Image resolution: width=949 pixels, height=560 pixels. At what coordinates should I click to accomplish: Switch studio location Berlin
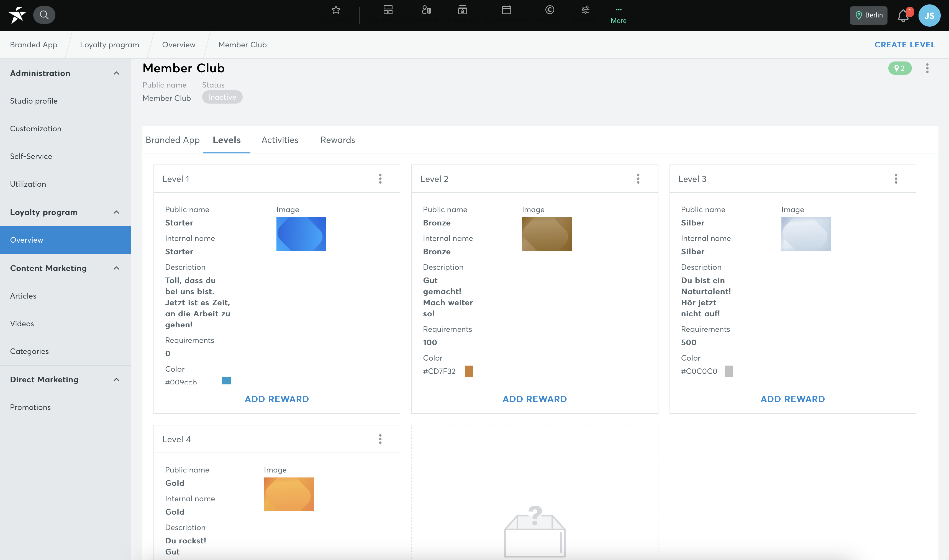pos(869,15)
